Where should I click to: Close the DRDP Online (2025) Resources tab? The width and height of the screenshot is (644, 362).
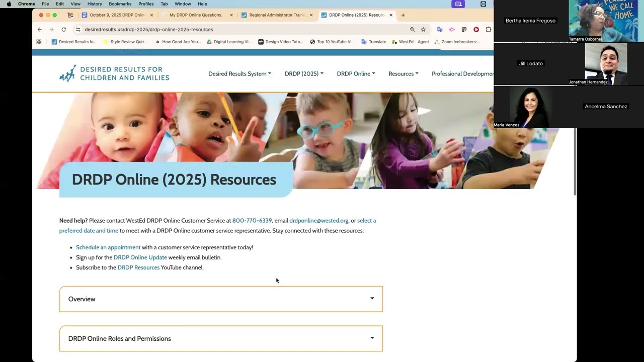(391, 15)
